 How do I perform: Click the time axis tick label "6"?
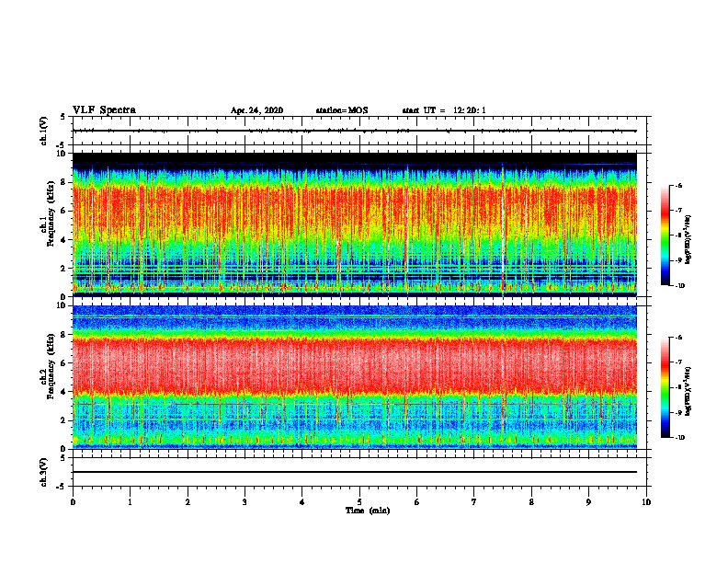(417, 502)
